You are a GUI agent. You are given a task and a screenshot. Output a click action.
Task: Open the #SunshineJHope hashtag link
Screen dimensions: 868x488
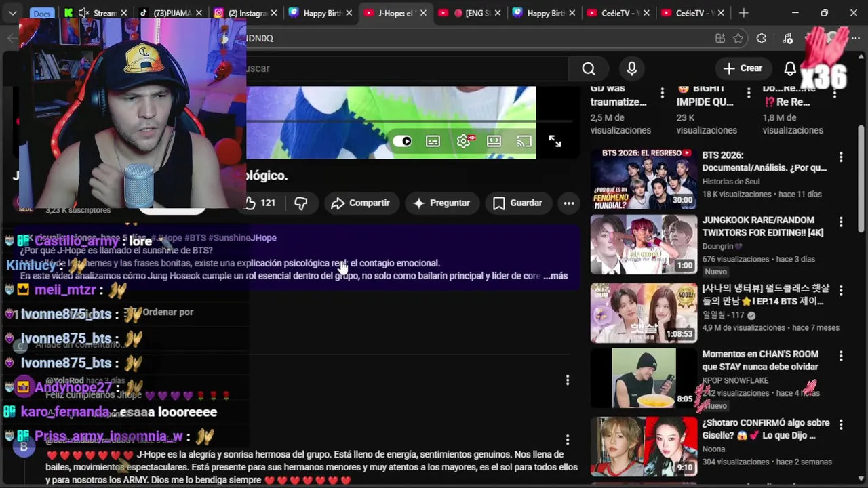(x=242, y=238)
